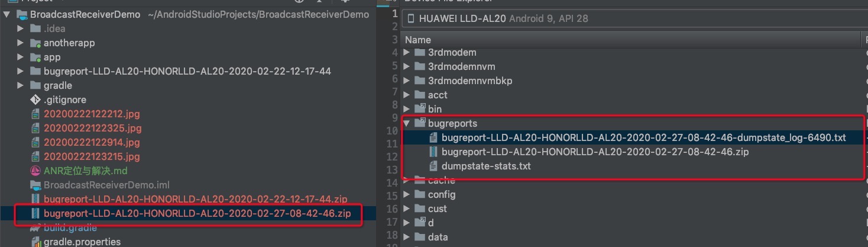Click the dumpstate-stats.txt file icon
The image size is (868, 247).
pyautogui.click(x=433, y=166)
